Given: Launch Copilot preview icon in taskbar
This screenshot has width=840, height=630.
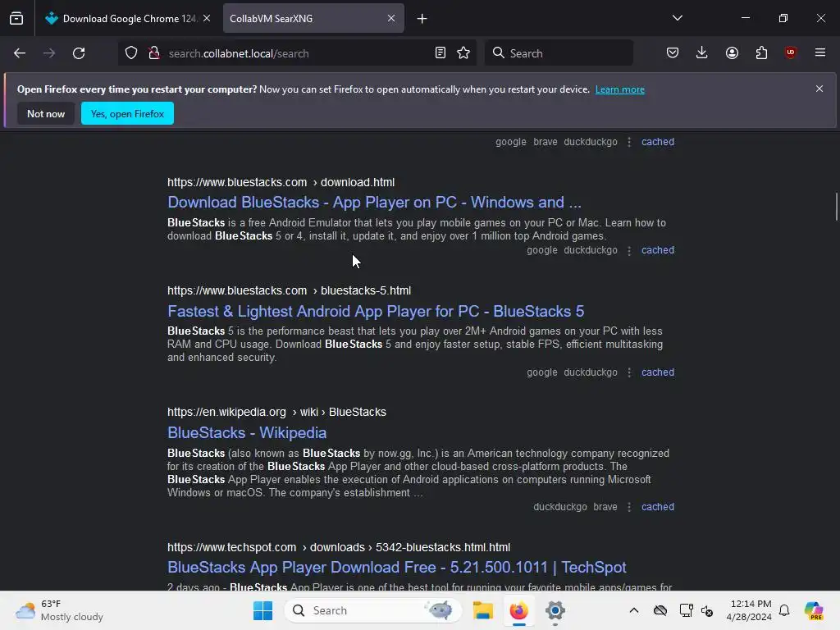Looking at the screenshot, I should pos(814,610).
